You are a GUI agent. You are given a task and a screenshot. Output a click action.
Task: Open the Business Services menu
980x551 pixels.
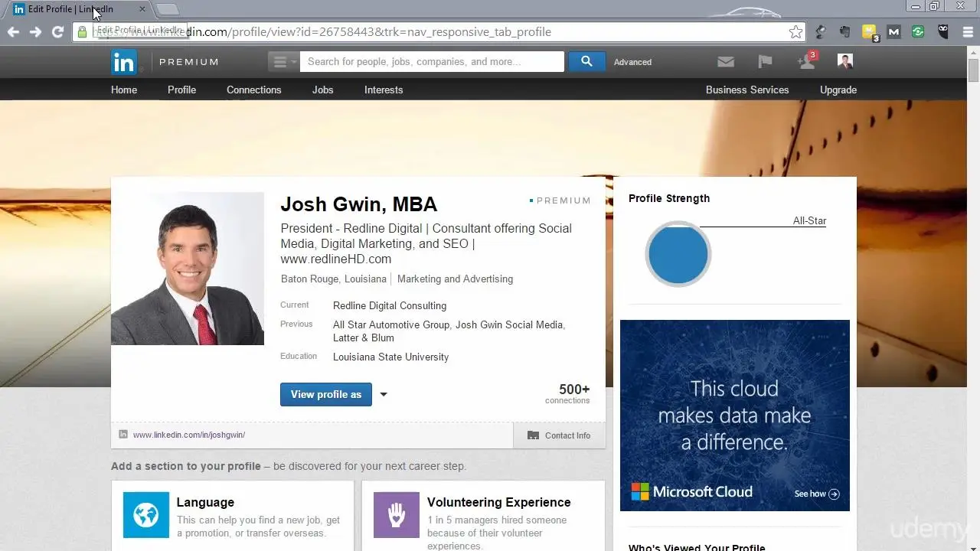(x=747, y=90)
